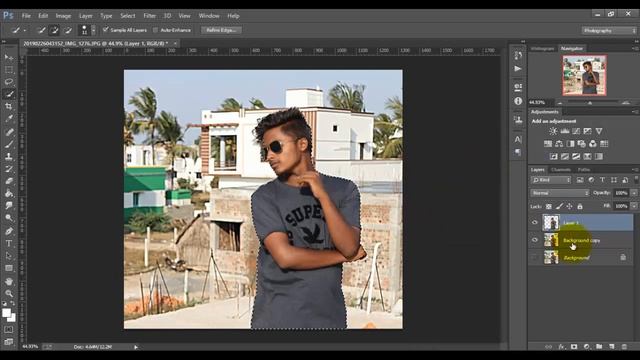Add a Threshold adjustment

pos(576,156)
